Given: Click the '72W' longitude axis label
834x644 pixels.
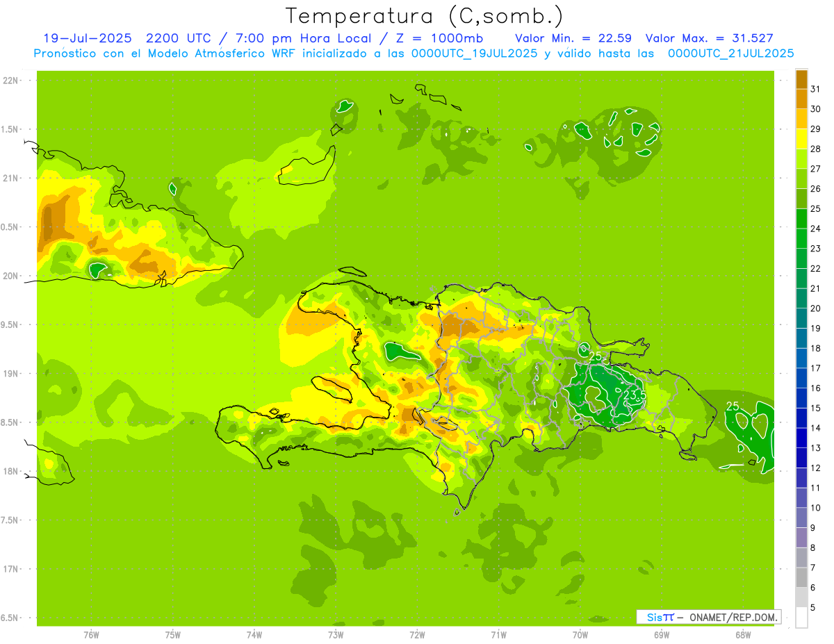Looking at the screenshot, I should [417, 635].
